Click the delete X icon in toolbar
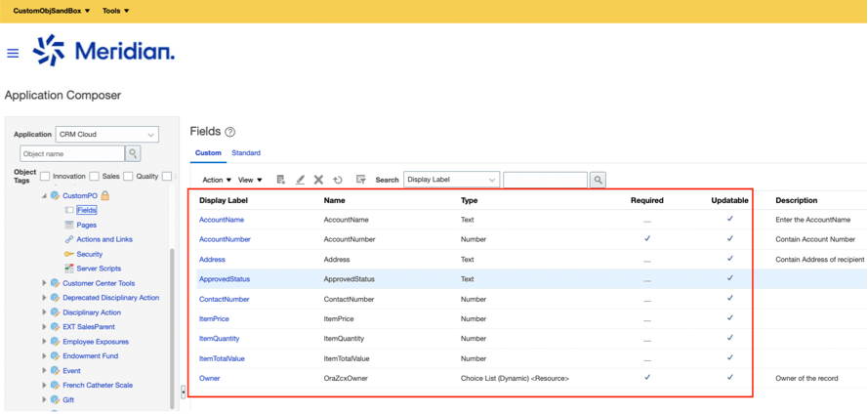 click(x=318, y=180)
